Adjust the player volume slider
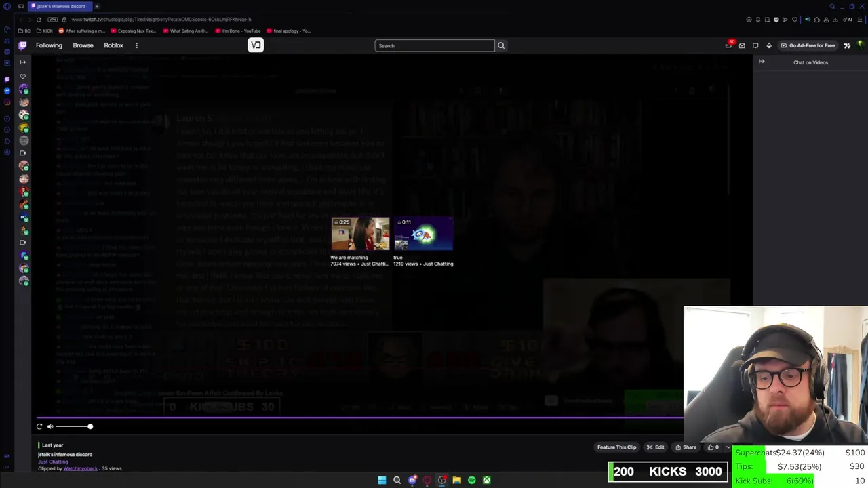868x488 pixels. 74,426
